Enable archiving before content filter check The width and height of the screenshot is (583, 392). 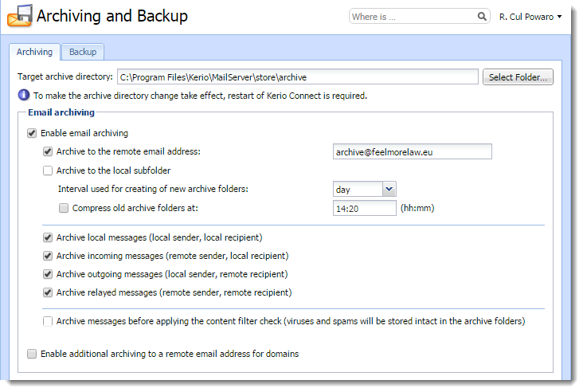pos(48,321)
